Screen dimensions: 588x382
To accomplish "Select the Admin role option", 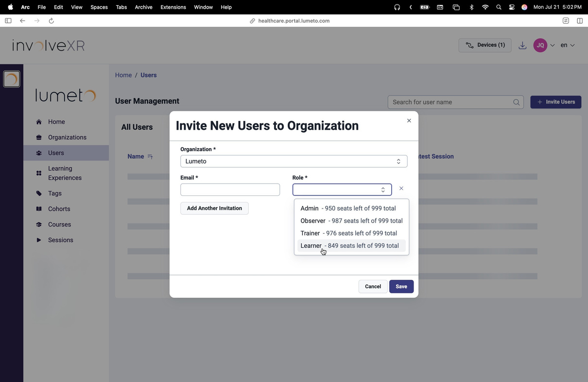I will point(351,208).
